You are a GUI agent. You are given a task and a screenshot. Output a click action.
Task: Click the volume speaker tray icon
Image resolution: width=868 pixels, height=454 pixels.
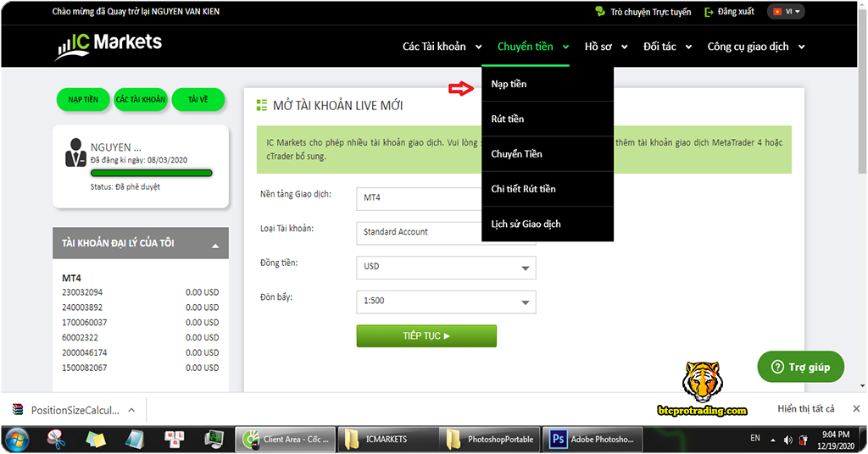787,440
